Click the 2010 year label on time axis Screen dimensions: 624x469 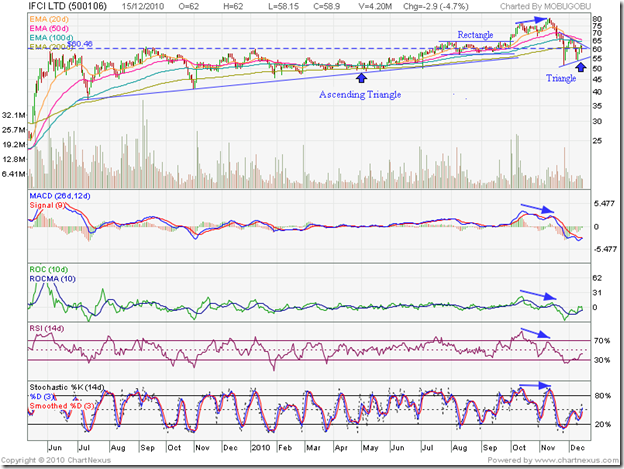click(261, 448)
